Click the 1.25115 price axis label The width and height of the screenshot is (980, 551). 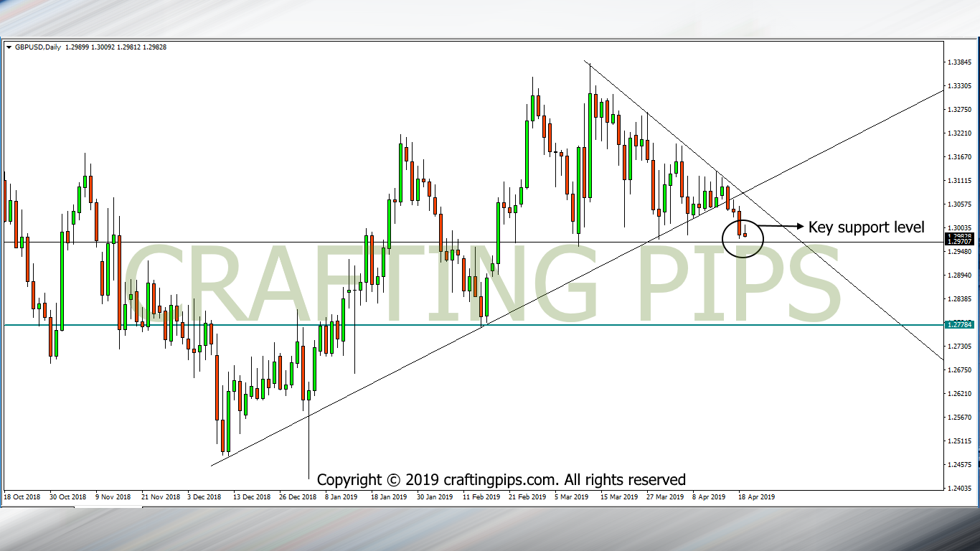click(960, 441)
